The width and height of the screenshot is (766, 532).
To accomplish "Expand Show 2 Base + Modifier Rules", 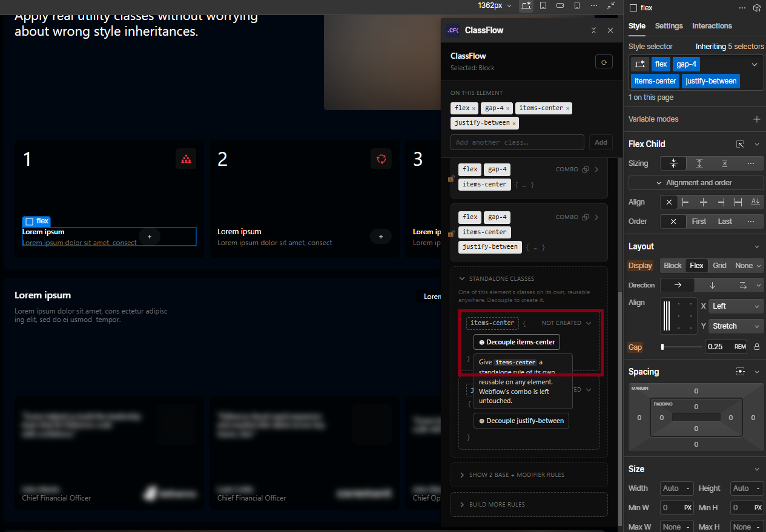I will point(529,475).
